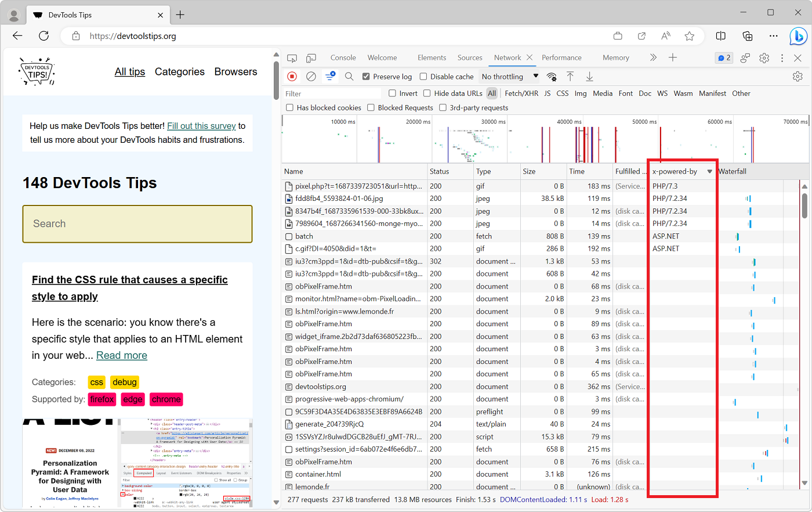Open the issues counter badge
Screen dimensions: 812x512
(724, 58)
